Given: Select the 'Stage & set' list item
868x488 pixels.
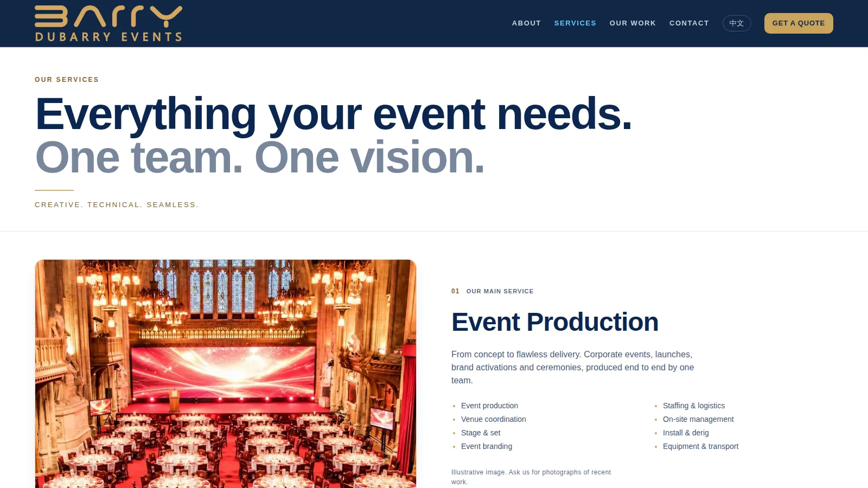Looking at the screenshot, I should (x=481, y=433).
